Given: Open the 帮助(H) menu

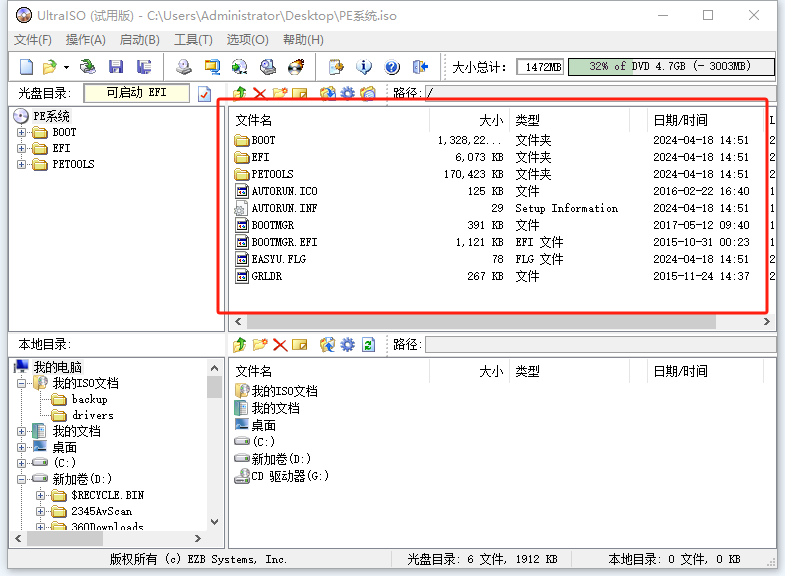Looking at the screenshot, I should click(303, 40).
